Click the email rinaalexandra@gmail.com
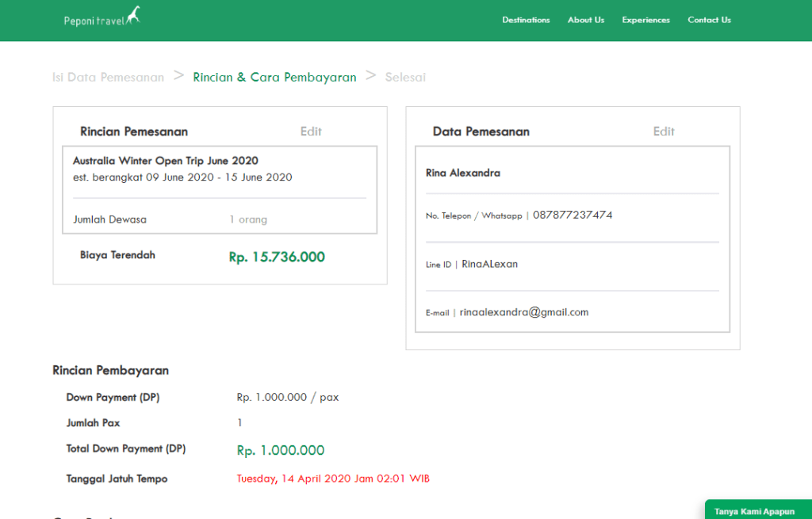This screenshot has width=812, height=519. point(524,312)
